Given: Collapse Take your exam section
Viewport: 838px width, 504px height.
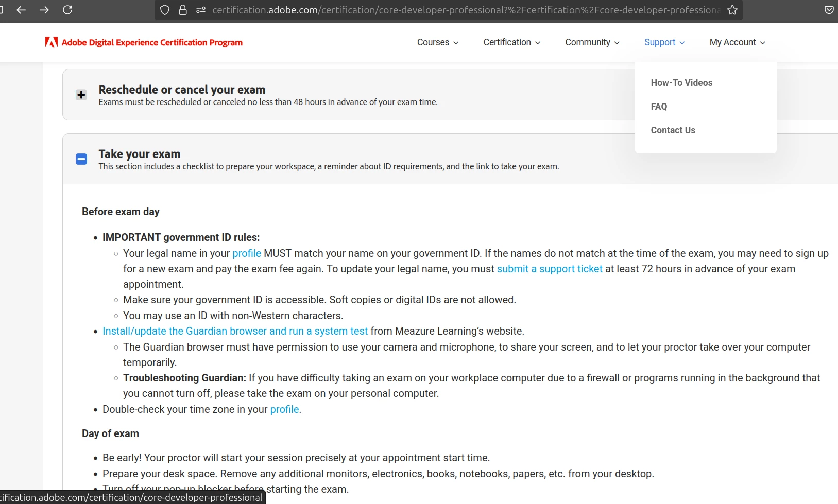Looking at the screenshot, I should [81, 159].
